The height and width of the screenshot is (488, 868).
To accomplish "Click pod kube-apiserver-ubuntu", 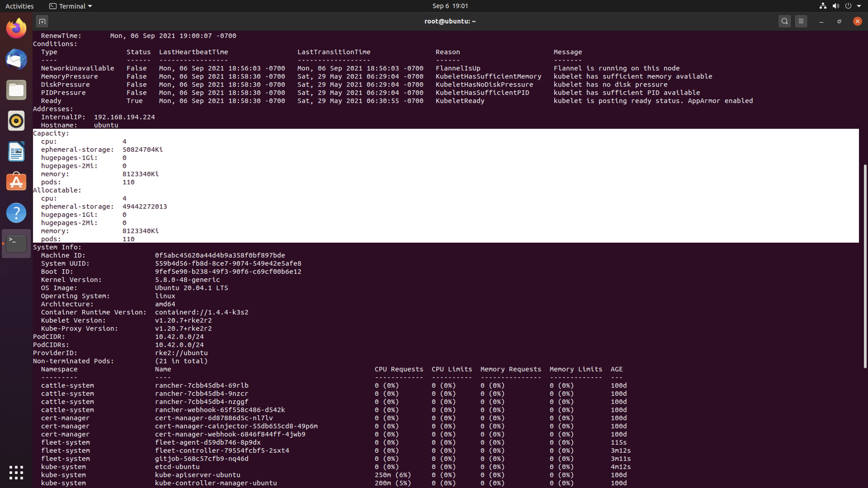I will click(x=198, y=475).
